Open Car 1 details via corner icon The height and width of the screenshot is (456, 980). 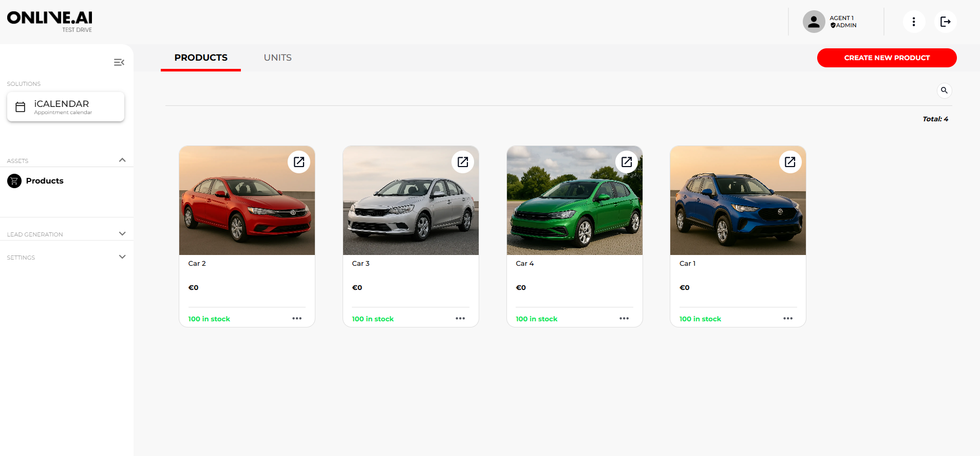pos(790,162)
